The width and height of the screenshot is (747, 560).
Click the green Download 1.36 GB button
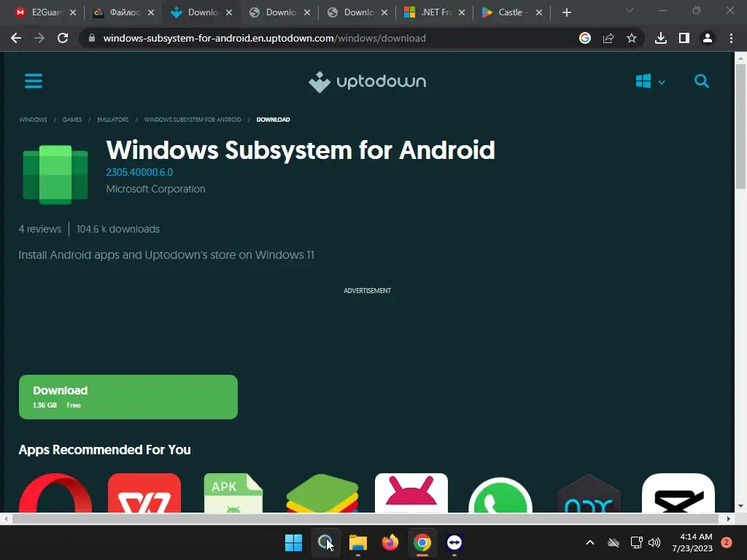pos(128,397)
